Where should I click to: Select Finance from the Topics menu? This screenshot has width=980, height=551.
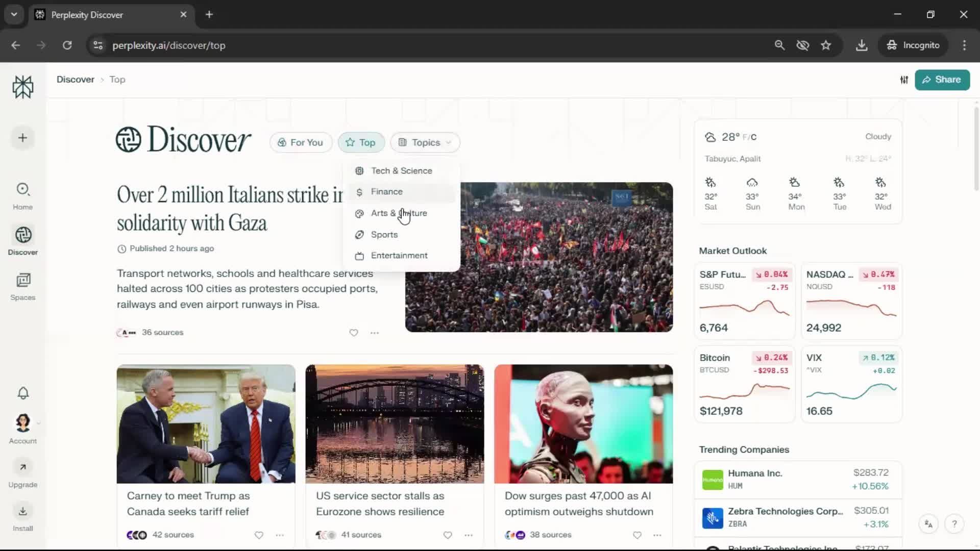click(386, 192)
